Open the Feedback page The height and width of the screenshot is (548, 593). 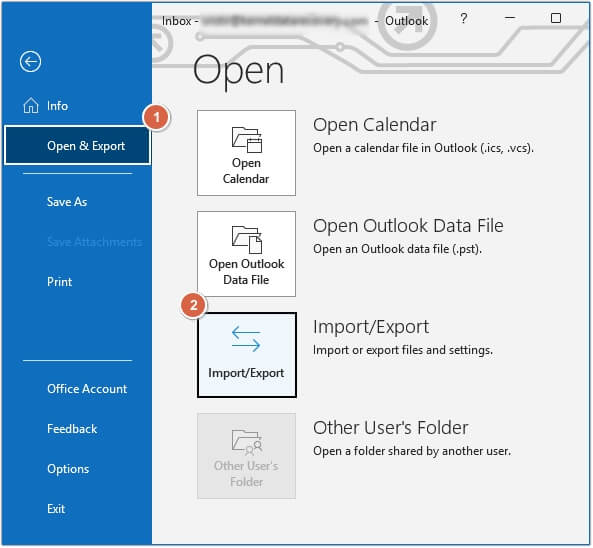click(72, 429)
